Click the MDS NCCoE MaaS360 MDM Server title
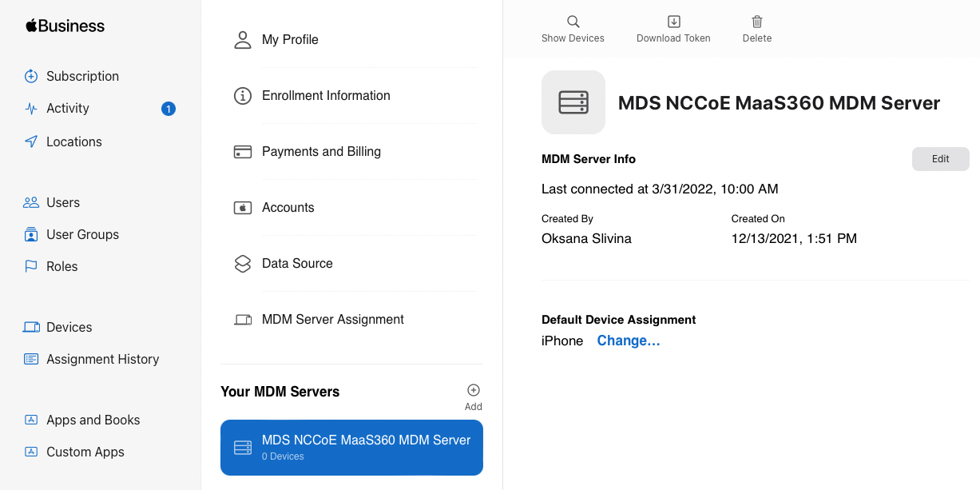Image resolution: width=980 pixels, height=490 pixels. click(780, 103)
